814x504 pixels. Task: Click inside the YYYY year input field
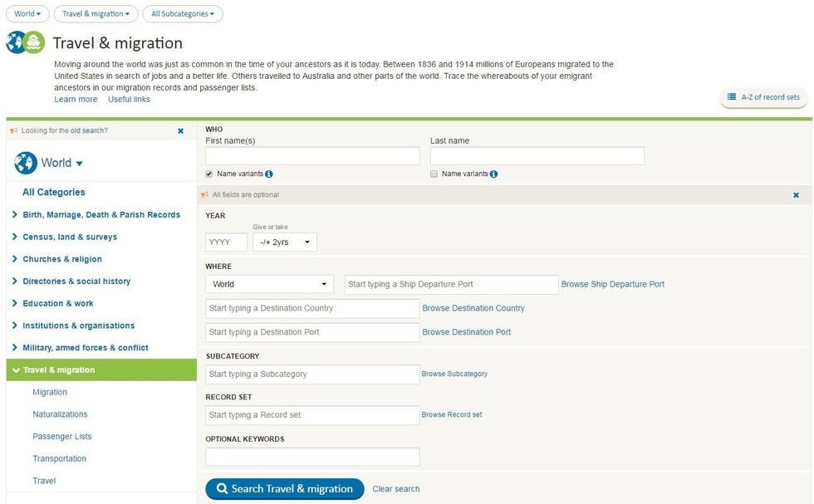coord(225,242)
